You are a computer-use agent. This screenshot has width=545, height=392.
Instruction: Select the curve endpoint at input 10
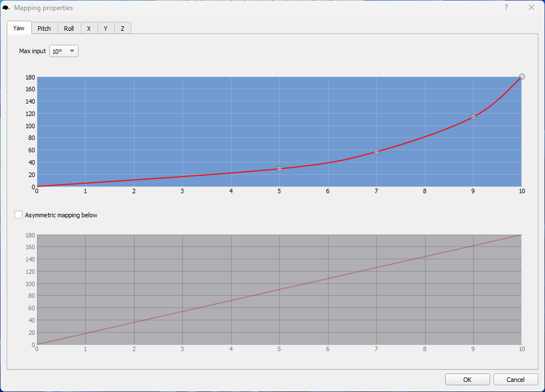click(521, 77)
